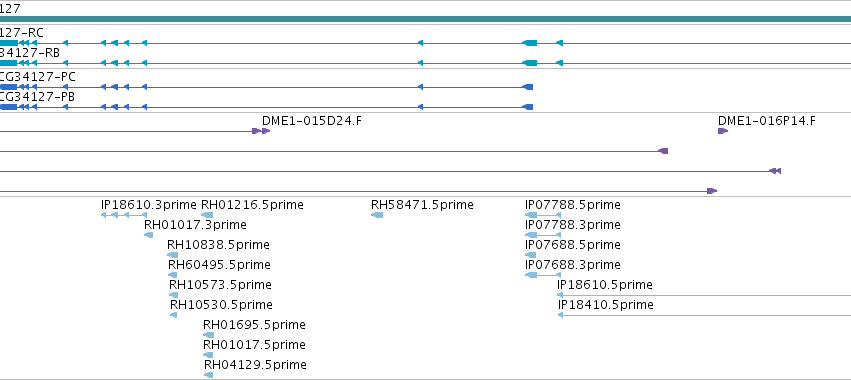Select the RH04129.5prime EST label
The image size is (851, 380).
256,365
